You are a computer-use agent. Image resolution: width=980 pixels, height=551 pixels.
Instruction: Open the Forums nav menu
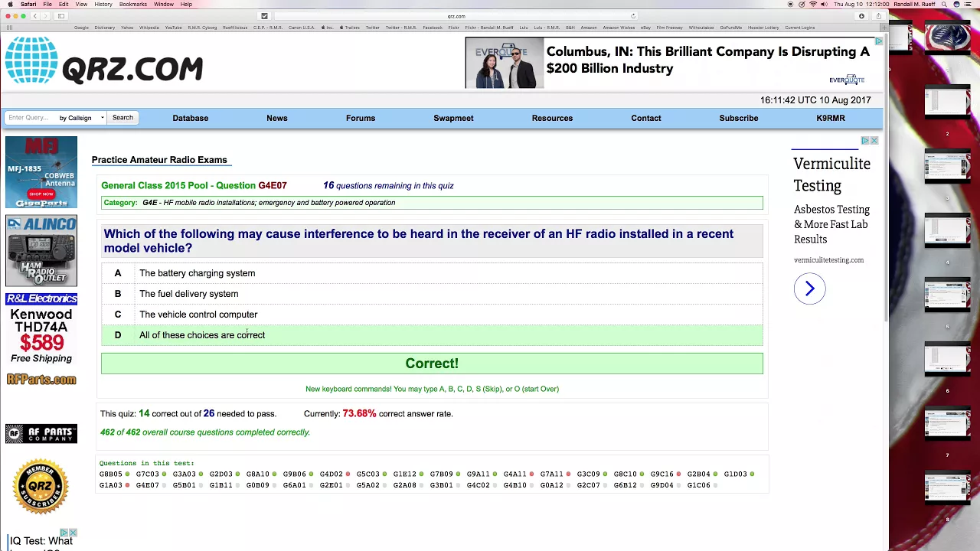pyautogui.click(x=361, y=118)
